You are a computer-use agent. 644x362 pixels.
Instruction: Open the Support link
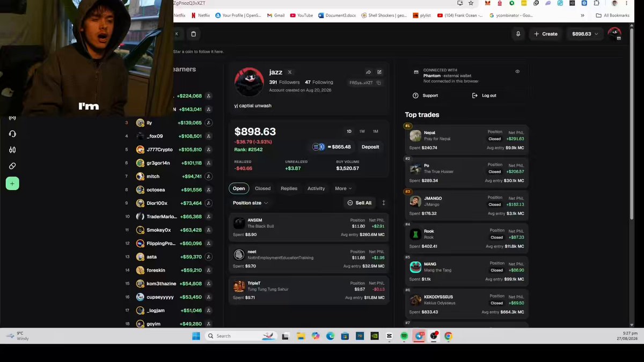pos(426,95)
